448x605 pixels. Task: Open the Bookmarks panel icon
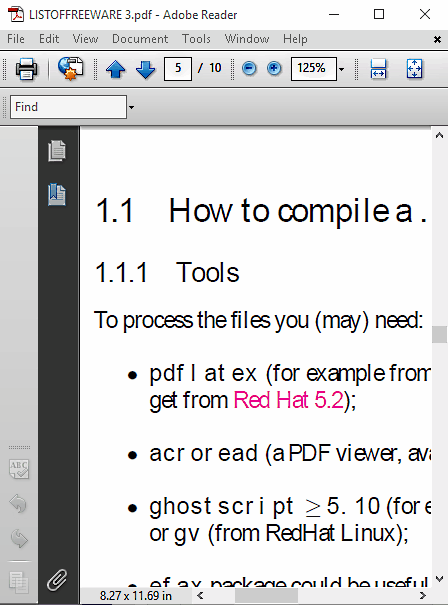(x=57, y=194)
